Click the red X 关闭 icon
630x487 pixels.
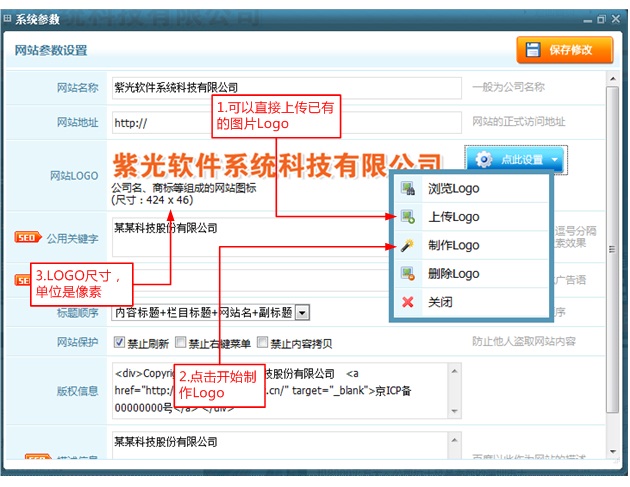[407, 302]
